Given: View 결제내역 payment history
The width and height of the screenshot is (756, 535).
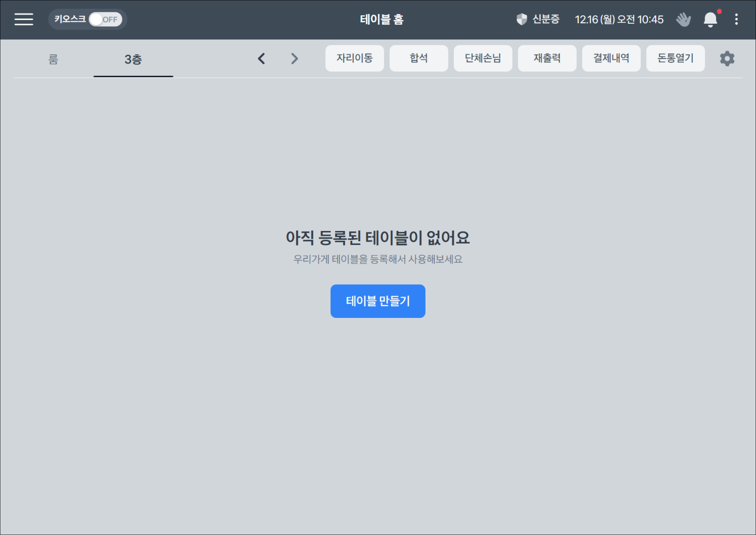Looking at the screenshot, I should [x=611, y=58].
